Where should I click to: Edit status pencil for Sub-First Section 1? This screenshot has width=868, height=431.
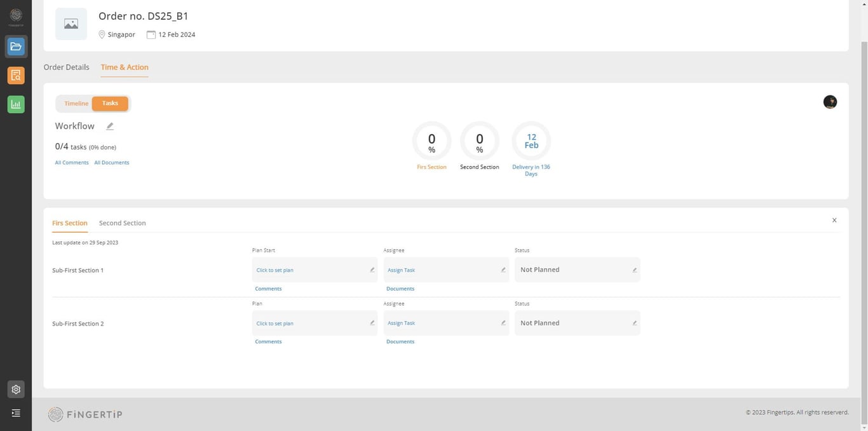[x=634, y=270]
